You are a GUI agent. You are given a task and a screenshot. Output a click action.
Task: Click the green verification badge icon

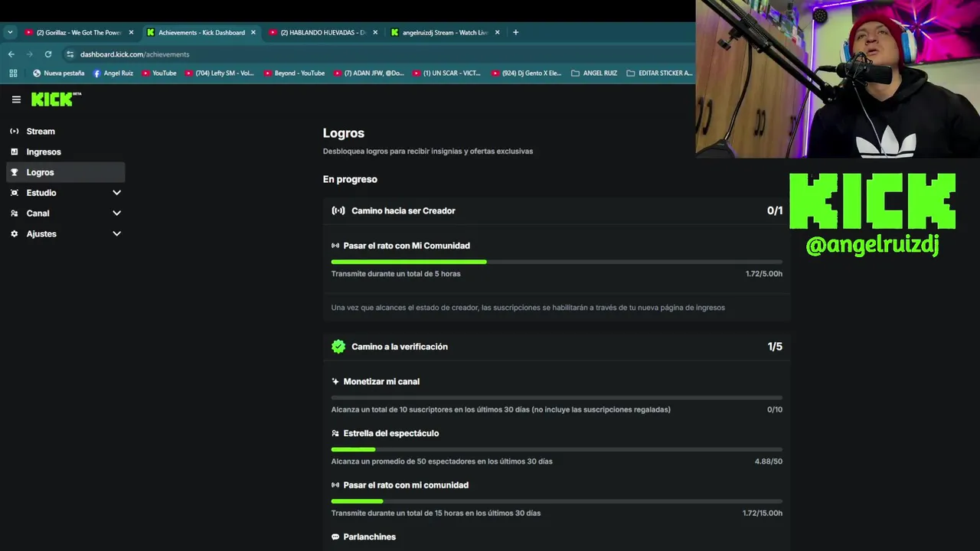pos(338,347)
